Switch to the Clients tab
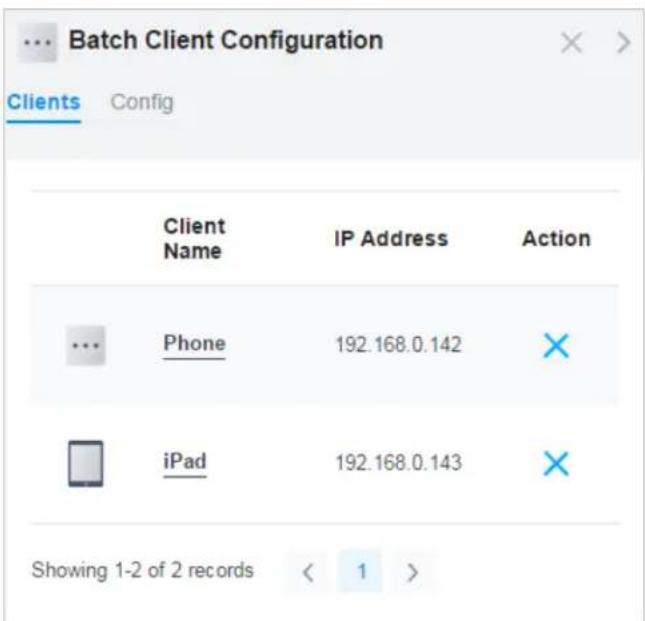Viewport: 645px width, 621px height. click(x=44, y=102)
